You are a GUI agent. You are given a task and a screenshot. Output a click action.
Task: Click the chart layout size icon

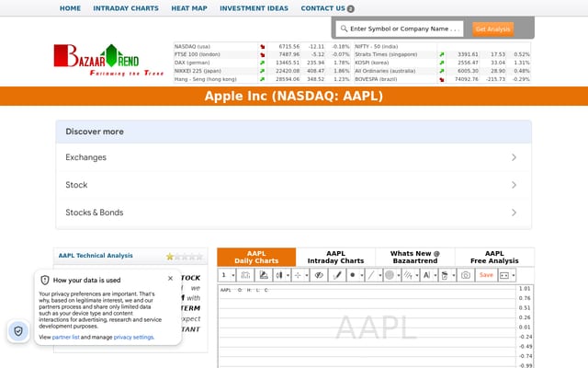(x=504, y=275)
